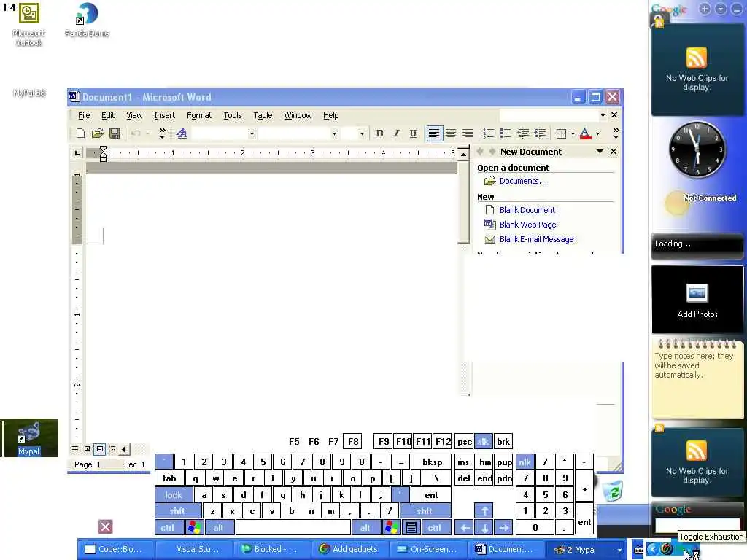Click the Outside Border icon
This screenshot has width=747, height=560.
tap(561, 133)
